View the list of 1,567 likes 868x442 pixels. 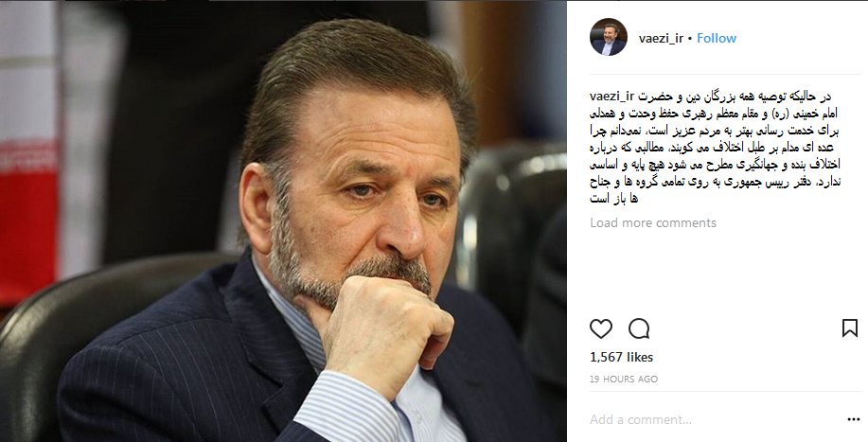coord(622,358)
